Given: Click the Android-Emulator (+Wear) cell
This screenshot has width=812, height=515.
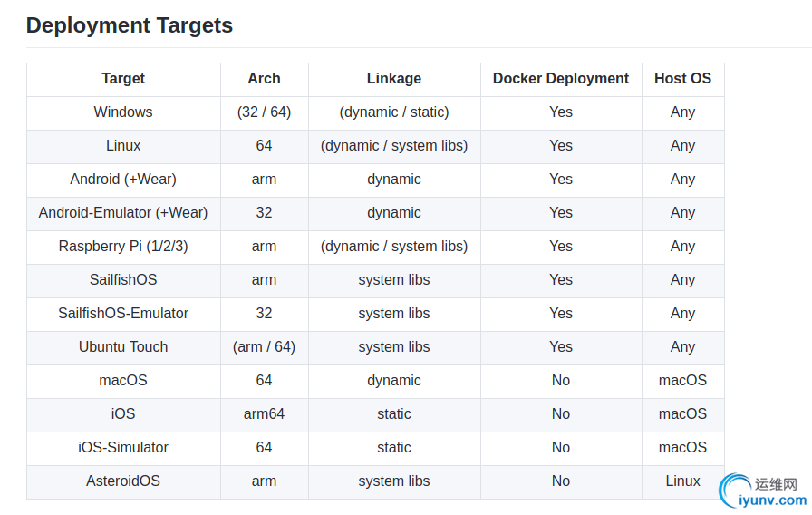Looking at the screenshot, I should tap(123, 212).
